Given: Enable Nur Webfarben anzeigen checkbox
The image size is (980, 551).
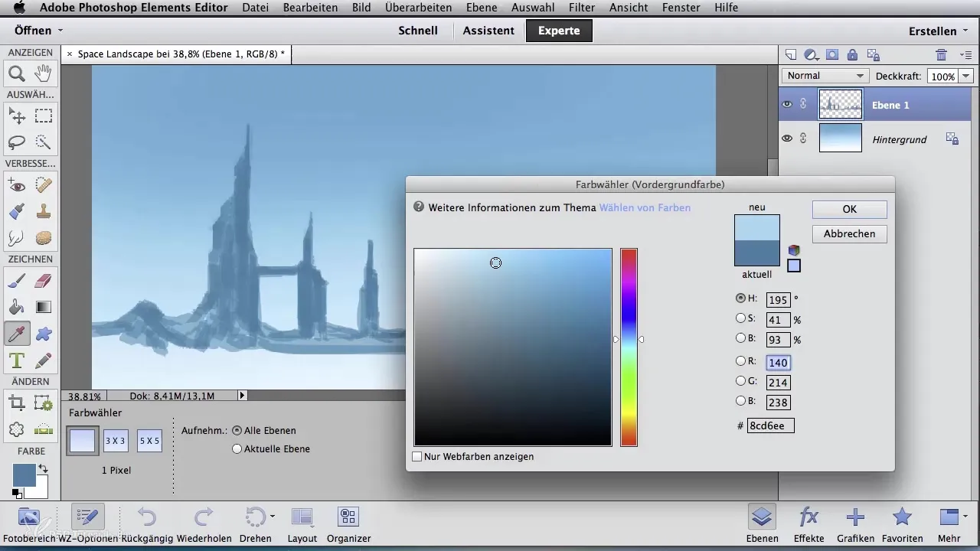Looking at the screenshot, I should click(417, 457).
